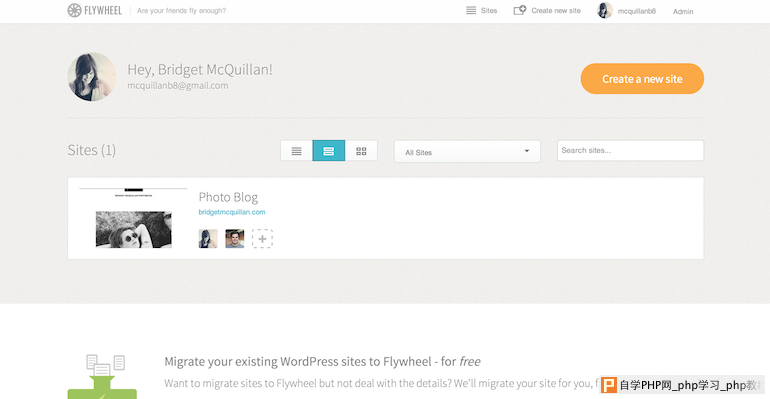Click the green migration illustration icon
This screenshot has width=770, height=399.
coord(102,376)
